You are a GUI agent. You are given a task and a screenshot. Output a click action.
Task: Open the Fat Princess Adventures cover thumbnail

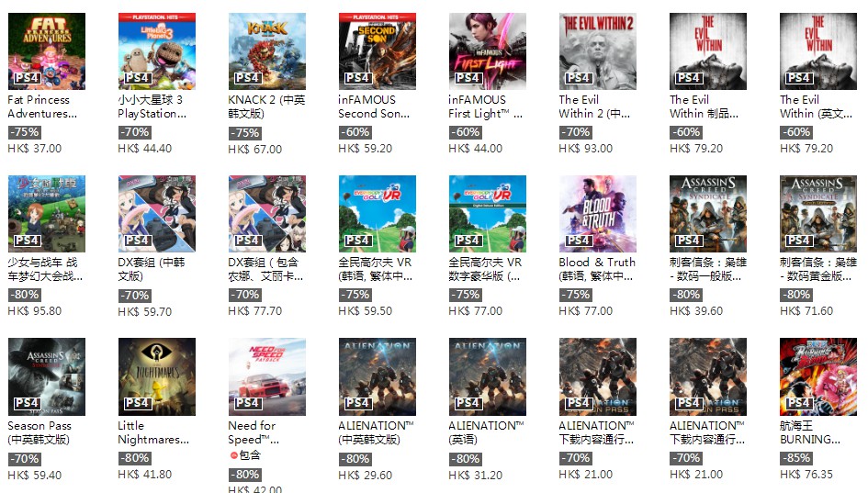pyautogui.click(x=47, y=50)
